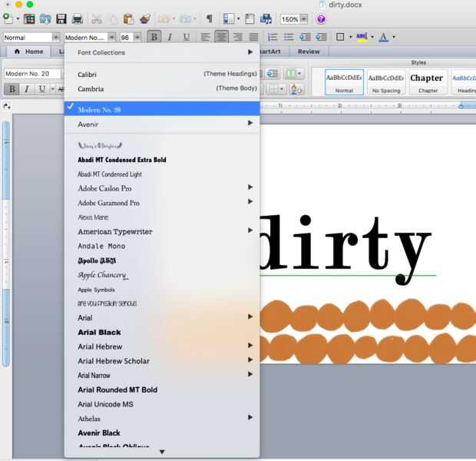
Task: Apply the yellow highlight color
Action: pyautogui.click(x=362, y=37)
